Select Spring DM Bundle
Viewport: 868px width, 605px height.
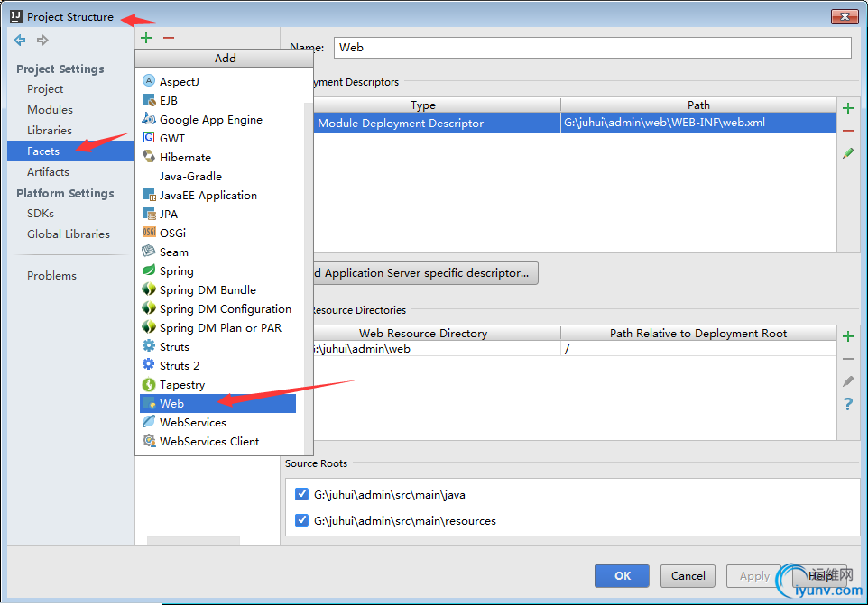pos(217,289)
